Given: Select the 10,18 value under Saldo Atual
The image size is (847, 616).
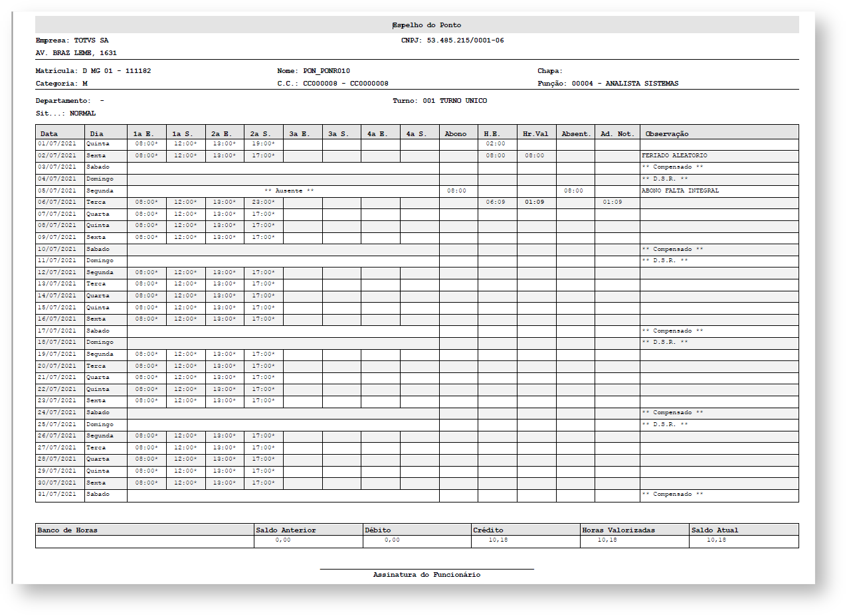Looking at the screenshot, I should pyautogui.click(x=717, y=541).
